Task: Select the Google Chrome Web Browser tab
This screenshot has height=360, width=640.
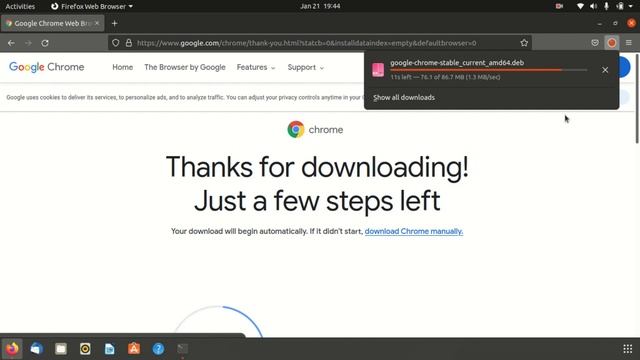Action: pos(53,23)
